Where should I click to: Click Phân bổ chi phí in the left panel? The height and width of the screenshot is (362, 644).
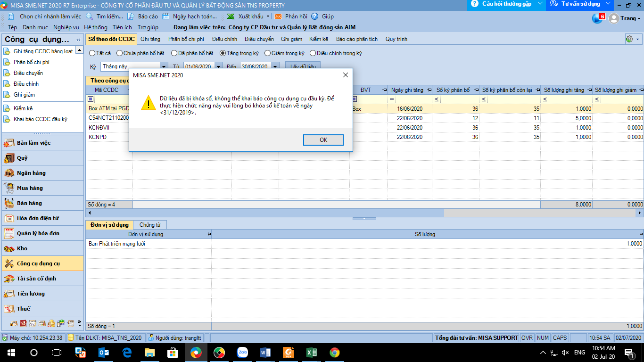click(31, 62)
